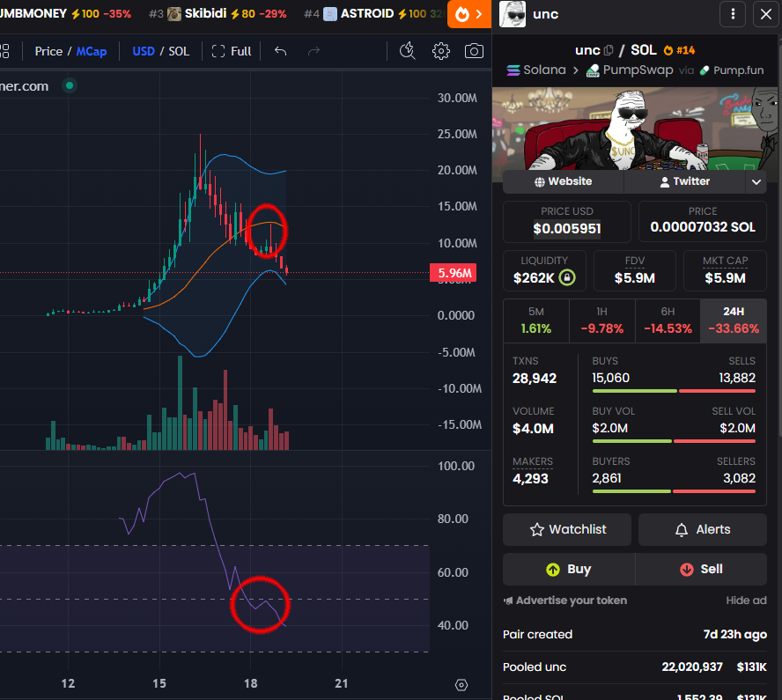Select the 24H timeframe tab
This screenshot has height=700, width=782.
[x=734, y=321]
